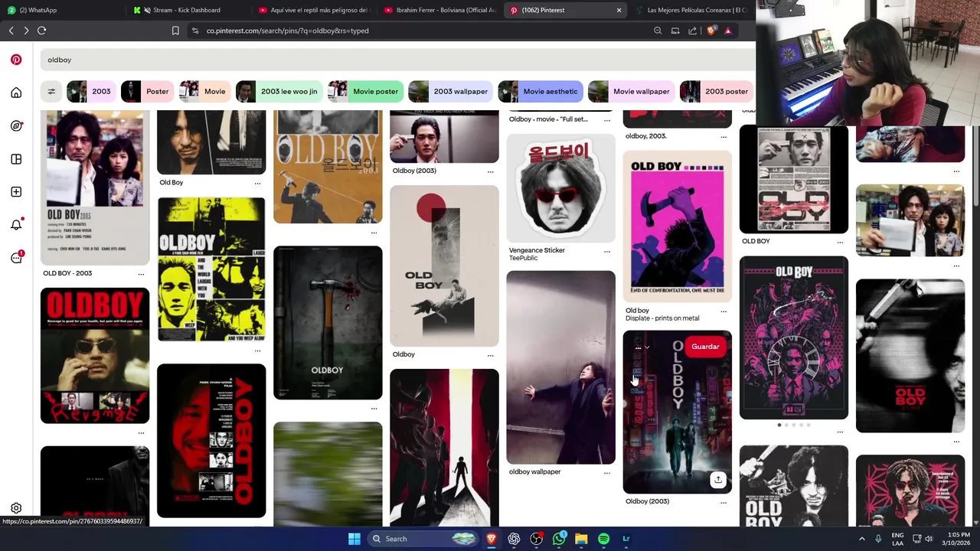This screenshot has width=980, height=551.
Task: Bookmark this page with the bookmark icon
Action: [x=175, y=31]
